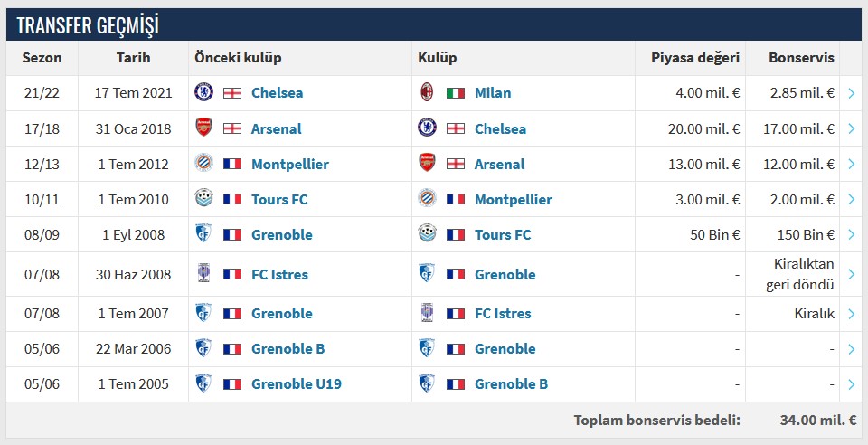
Task: Click the Montpellier crest in the 12/13 row
Action: [x=203, y=164]
